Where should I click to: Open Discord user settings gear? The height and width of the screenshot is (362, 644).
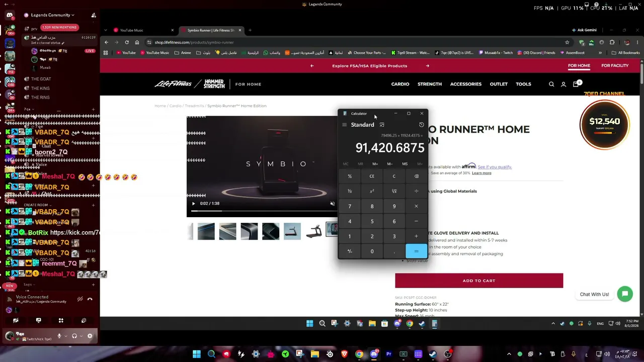90,336
